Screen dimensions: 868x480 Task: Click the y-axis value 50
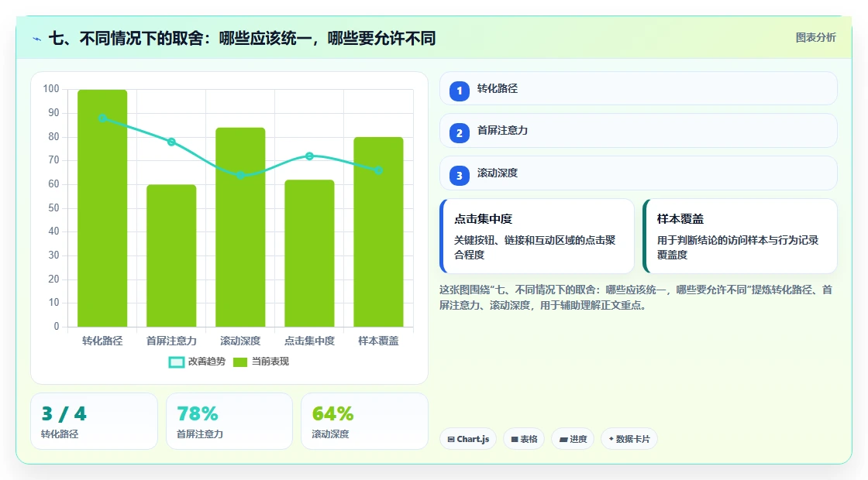click(x=53, y=208)
